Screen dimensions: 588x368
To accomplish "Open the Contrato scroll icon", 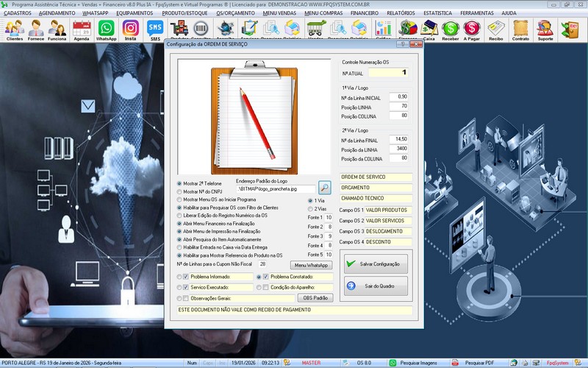I will pyautogui.click(x=520, y=29).
